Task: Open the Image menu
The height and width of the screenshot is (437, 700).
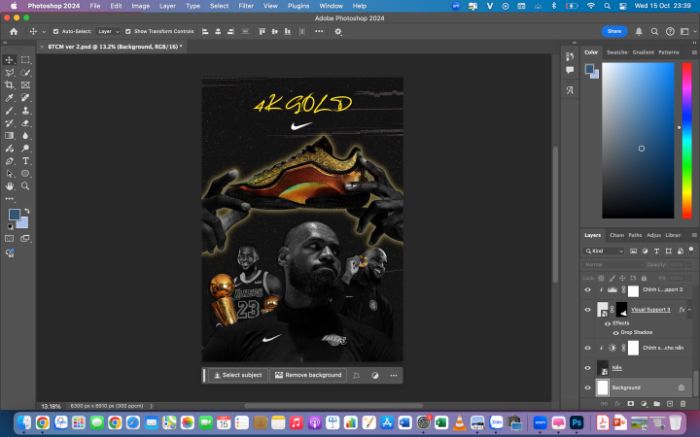Action: [141, 6]
